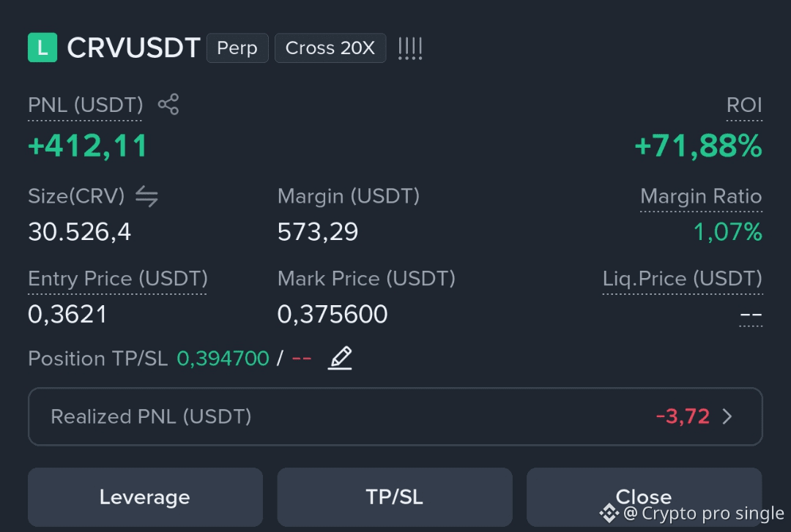Select the Perp contract type tag
Viewport: 791px width, 532px height.
(x=237, y=48)
